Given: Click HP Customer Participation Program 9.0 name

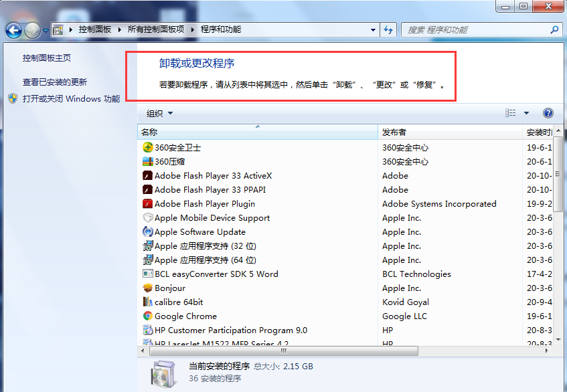Looking at the screenshot, I should point(231,330).
